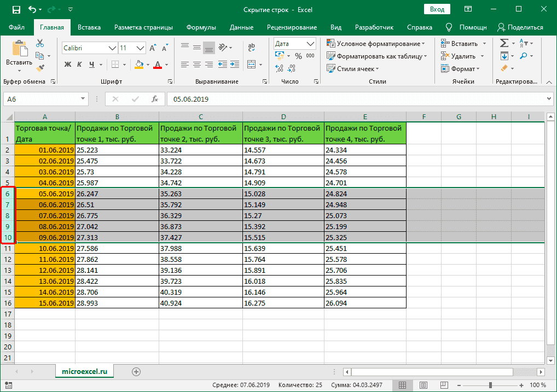Screen dimensions: 557x392
Task: Click the Вход sign-in button
Action: (437, 9)
